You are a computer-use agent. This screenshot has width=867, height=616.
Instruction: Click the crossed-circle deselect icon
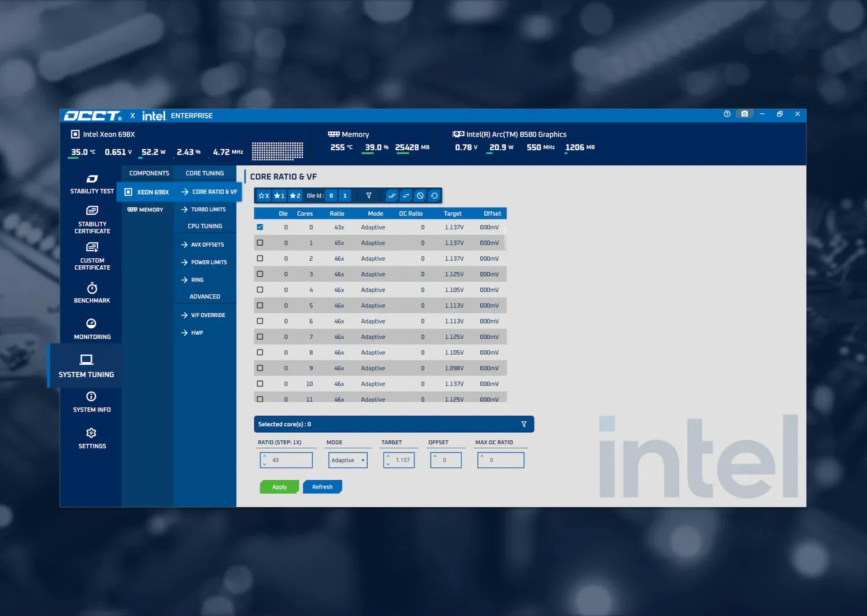coord(420,196)
